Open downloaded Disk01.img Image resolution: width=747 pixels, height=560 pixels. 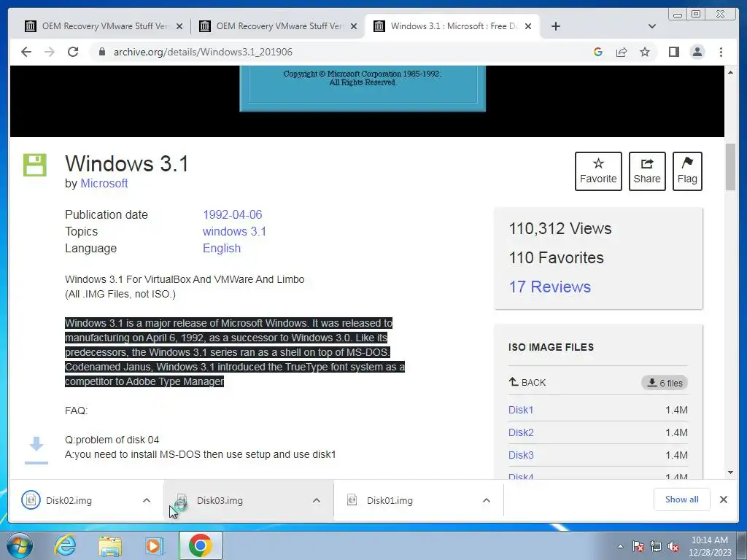point(390,500)
